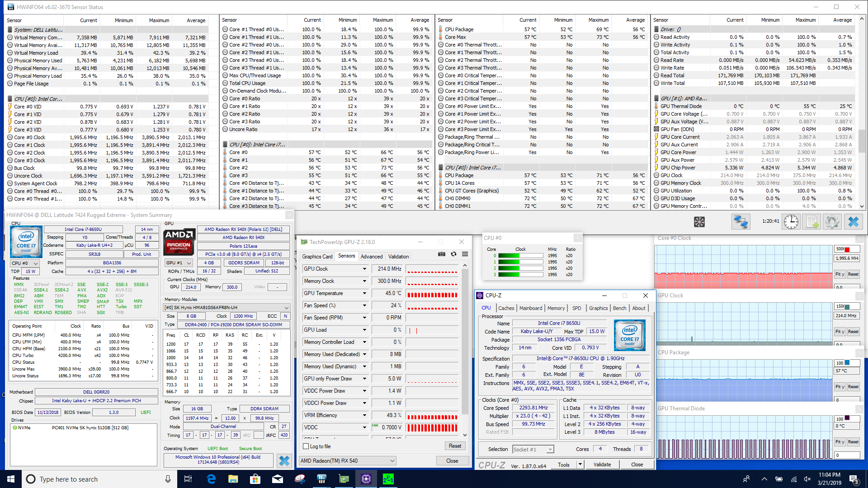Open the remote network monitoring icon
The image size is (868, 488).
(741, 222)
